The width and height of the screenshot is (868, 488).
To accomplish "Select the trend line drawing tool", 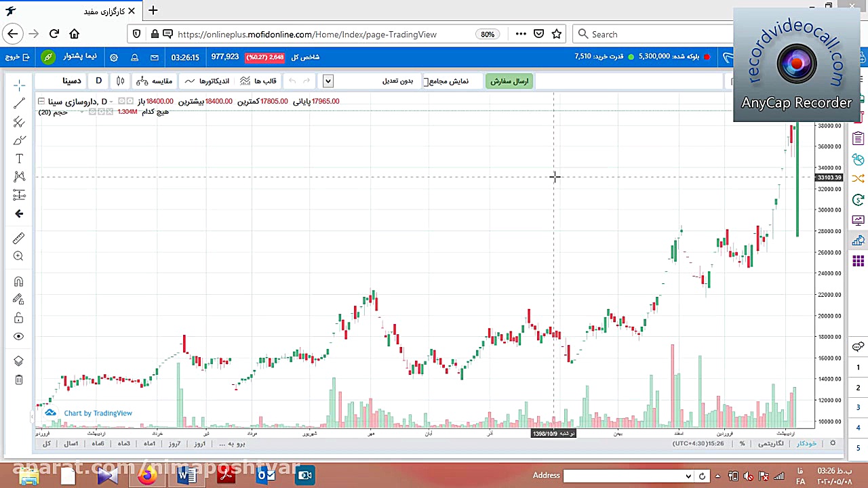I will pyautogui.click(x=19, y=103).
